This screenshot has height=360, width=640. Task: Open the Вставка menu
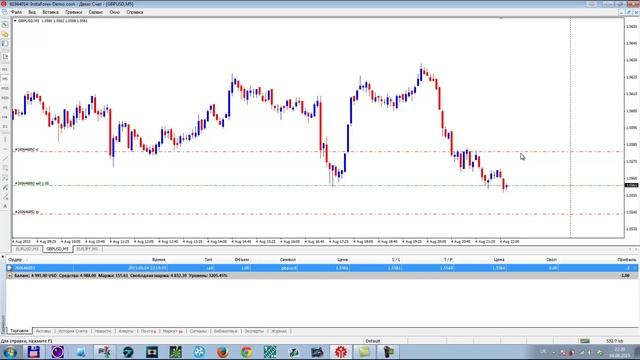click(50, 12)
